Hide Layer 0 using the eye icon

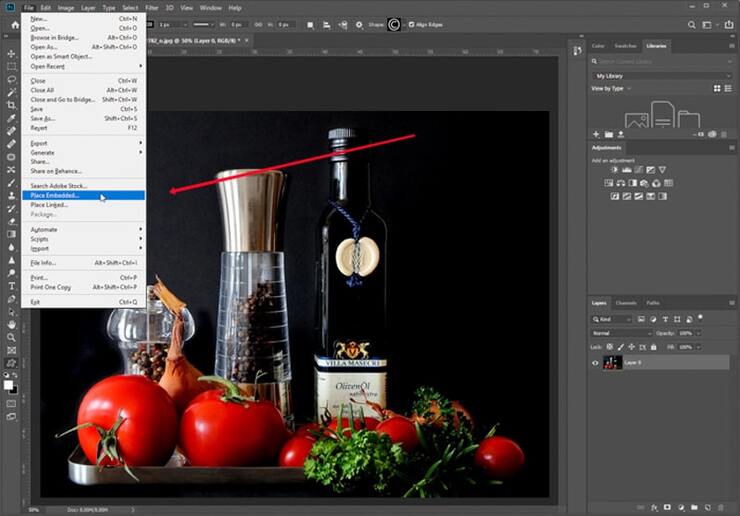595,362
